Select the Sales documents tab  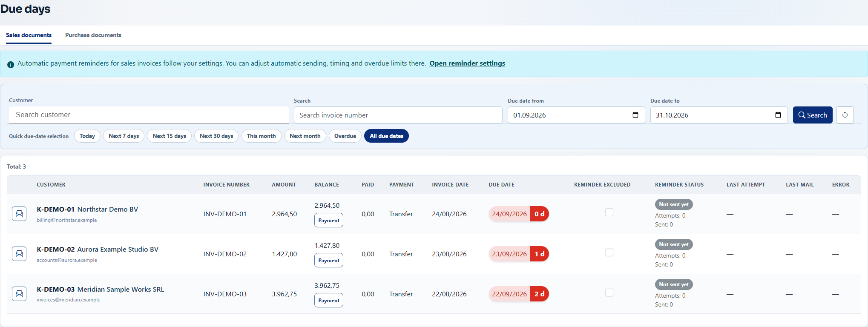(x=29, y=35)
